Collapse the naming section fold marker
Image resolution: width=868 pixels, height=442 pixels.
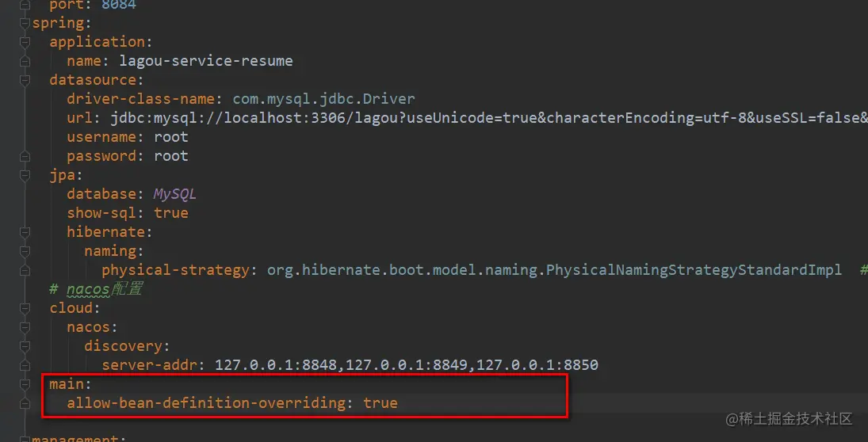click(x=24, y=251)
